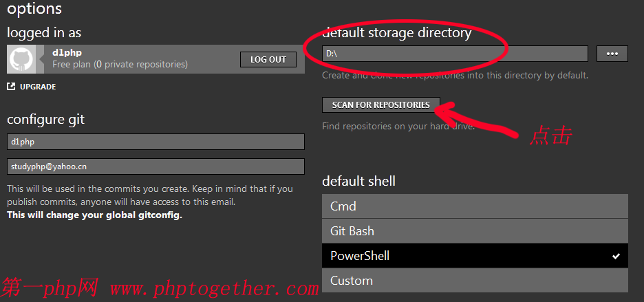Viewport: 644px width, 302px height.
Task: Open the UPGRADE plan link
Action: pyautogui.click(x=37, y=87)
